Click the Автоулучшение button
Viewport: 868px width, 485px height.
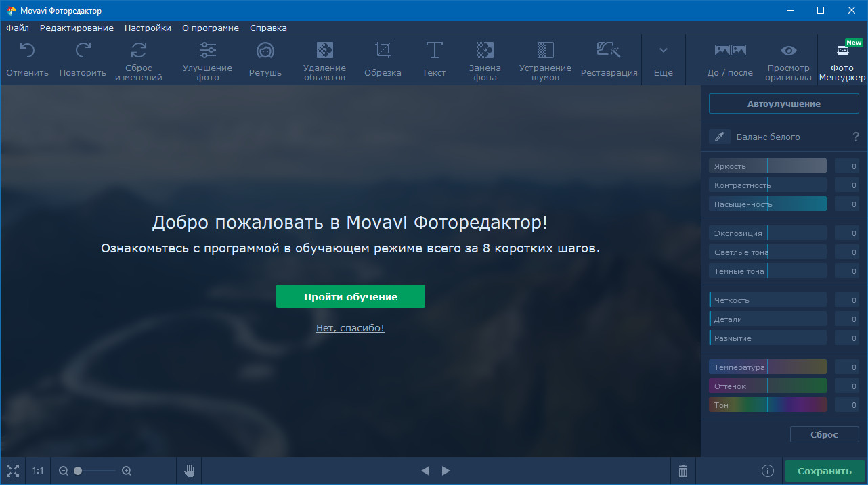(x=784, y=103)
